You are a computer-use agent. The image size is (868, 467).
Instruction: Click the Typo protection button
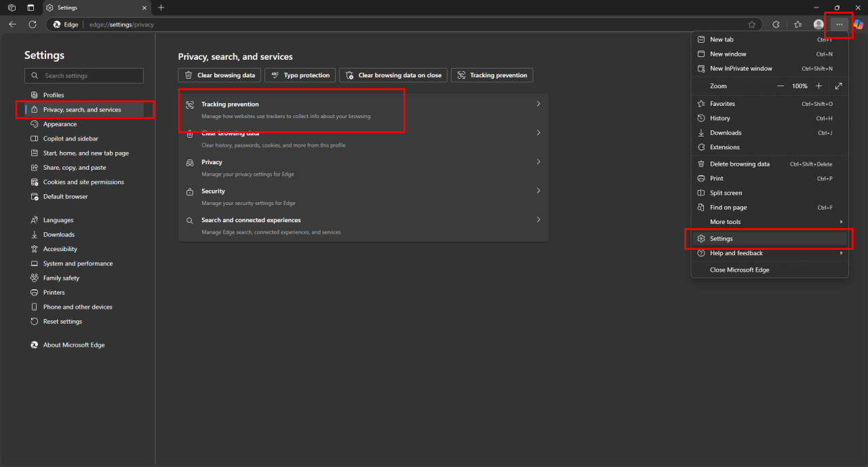(x=300, y=75)
